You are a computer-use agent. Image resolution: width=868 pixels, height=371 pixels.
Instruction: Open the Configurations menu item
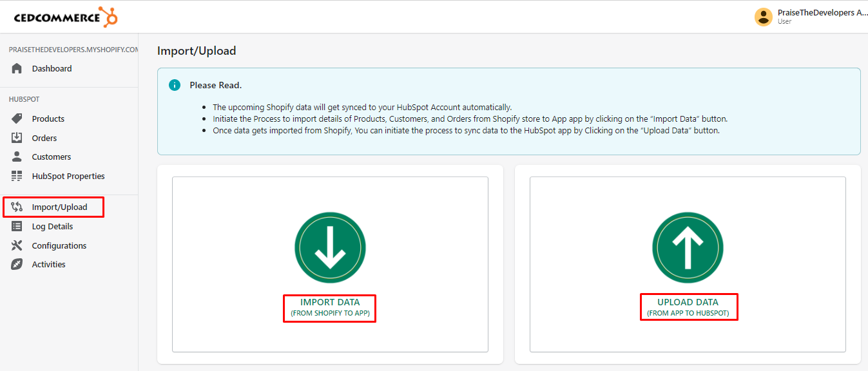pos(59,245)
